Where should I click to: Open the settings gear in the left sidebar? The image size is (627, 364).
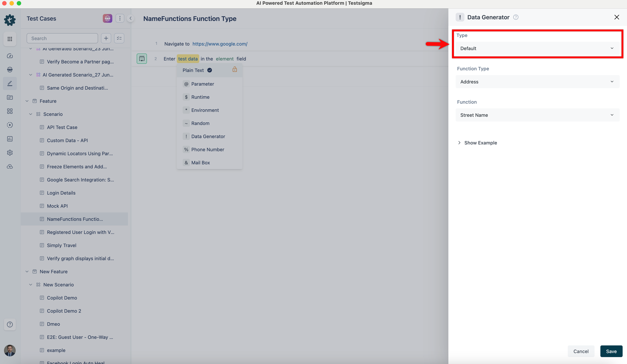point(10,153)
